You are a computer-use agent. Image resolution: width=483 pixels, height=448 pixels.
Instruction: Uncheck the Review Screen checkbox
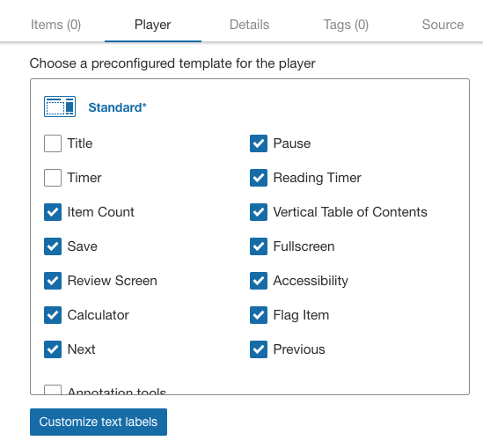point(53,281)
